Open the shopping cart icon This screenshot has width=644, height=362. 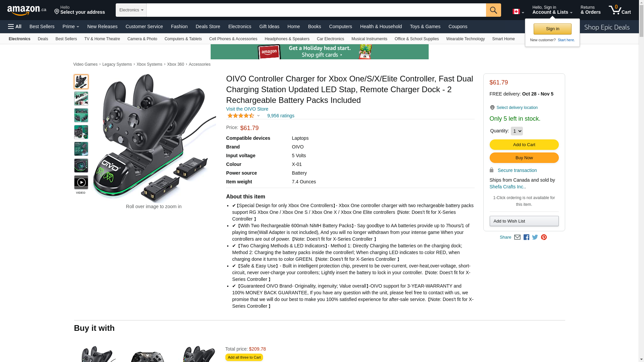click(620, 10)
